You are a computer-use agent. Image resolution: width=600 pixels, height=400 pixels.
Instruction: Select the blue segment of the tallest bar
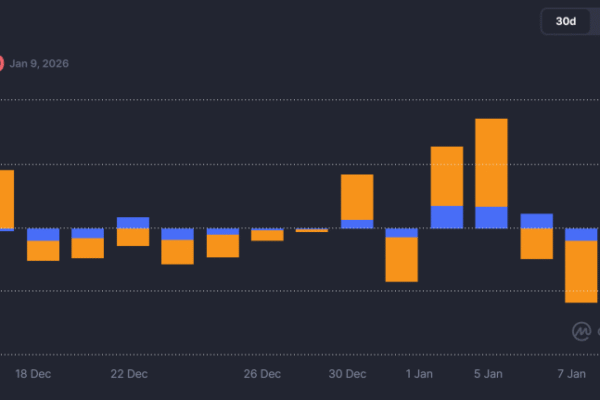click(x=491, y=217)
